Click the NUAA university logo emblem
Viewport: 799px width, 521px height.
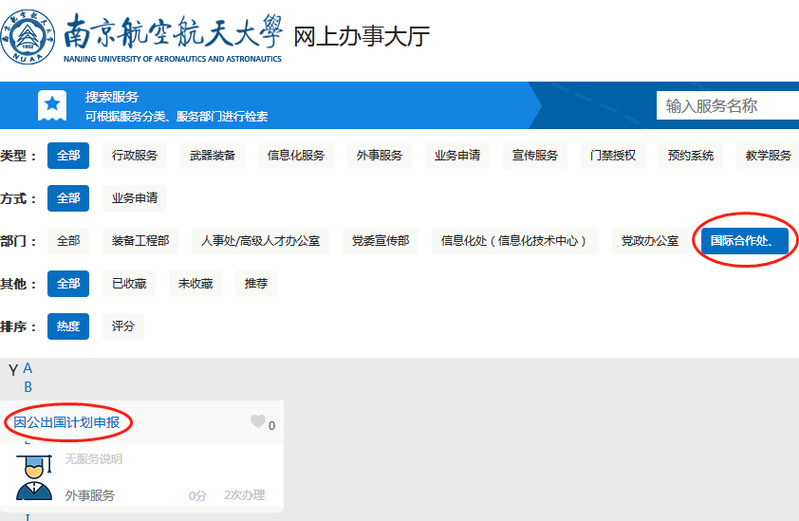[x=29, y=37]
